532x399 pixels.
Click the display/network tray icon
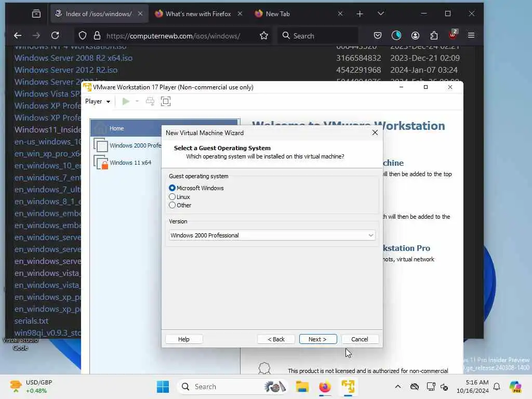point(431,387)
